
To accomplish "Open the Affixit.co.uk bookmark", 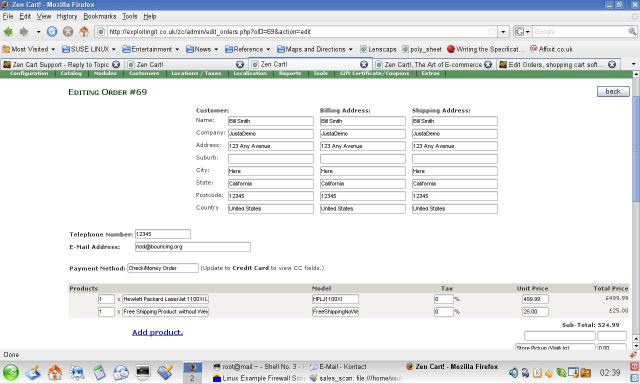I will (551, 49).
